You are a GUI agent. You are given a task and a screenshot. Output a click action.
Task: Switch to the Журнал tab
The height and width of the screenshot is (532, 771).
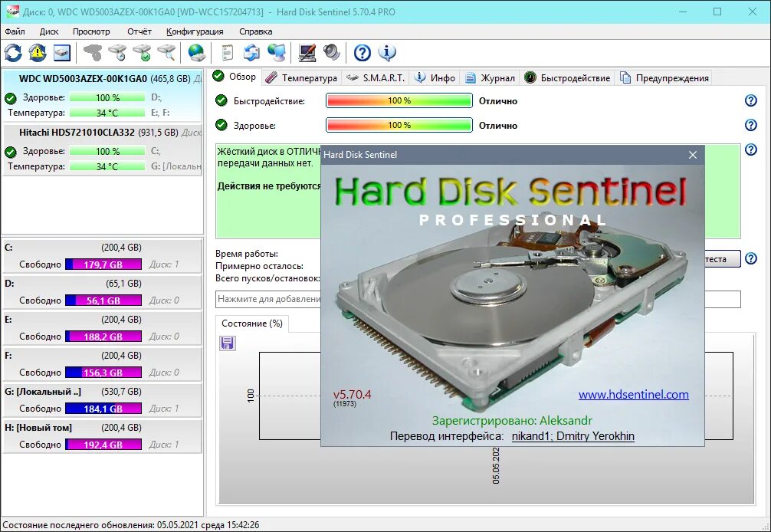pyautogui.click(x=490, y=77)
